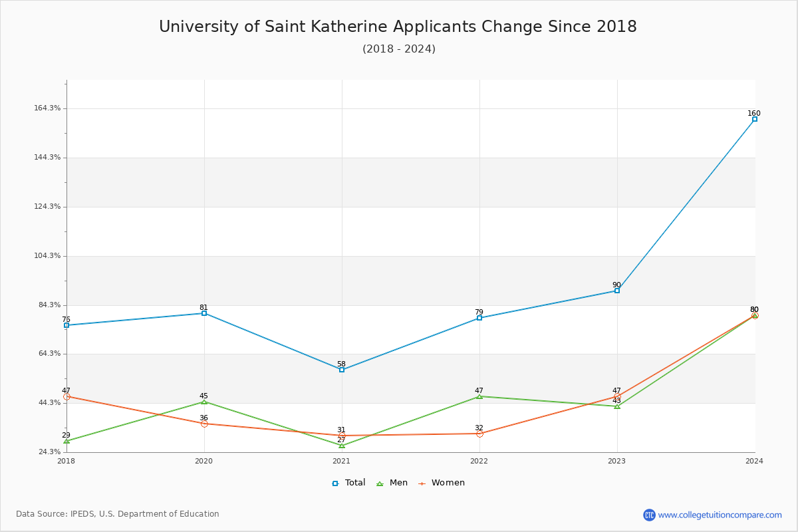Click the 2018 x-axis label
The width and height of the screenshot is (798, 532).
tap(66, 461)
